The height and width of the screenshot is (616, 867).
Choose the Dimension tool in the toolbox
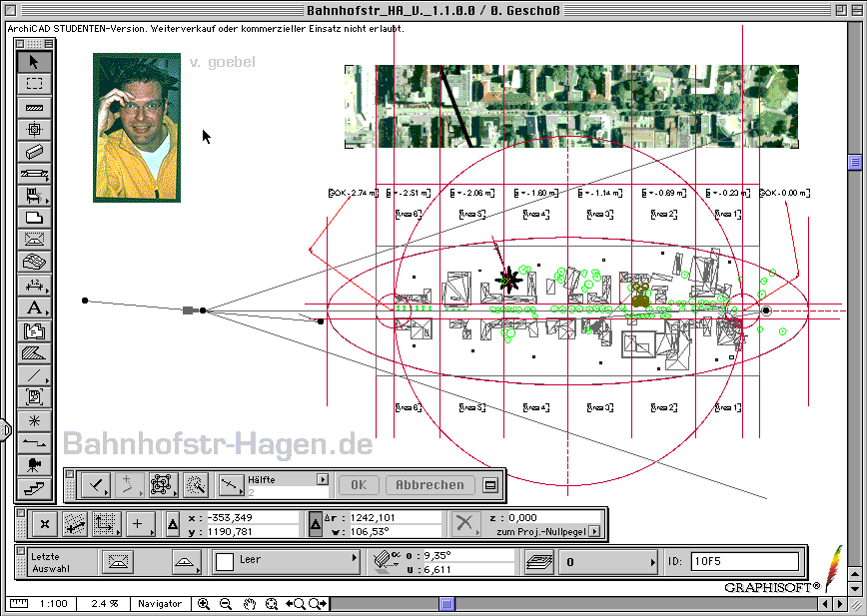coord(35,286)
